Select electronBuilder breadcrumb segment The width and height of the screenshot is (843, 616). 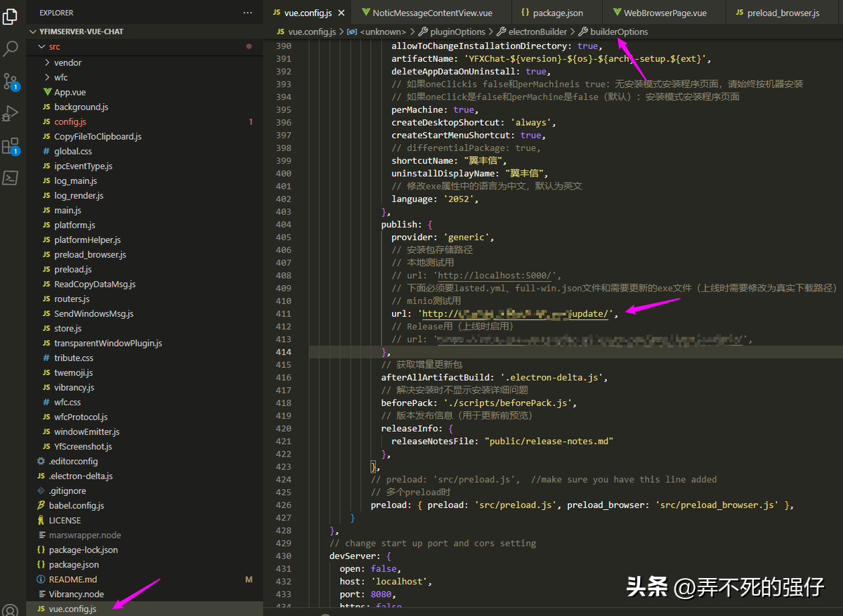(537, 32)
